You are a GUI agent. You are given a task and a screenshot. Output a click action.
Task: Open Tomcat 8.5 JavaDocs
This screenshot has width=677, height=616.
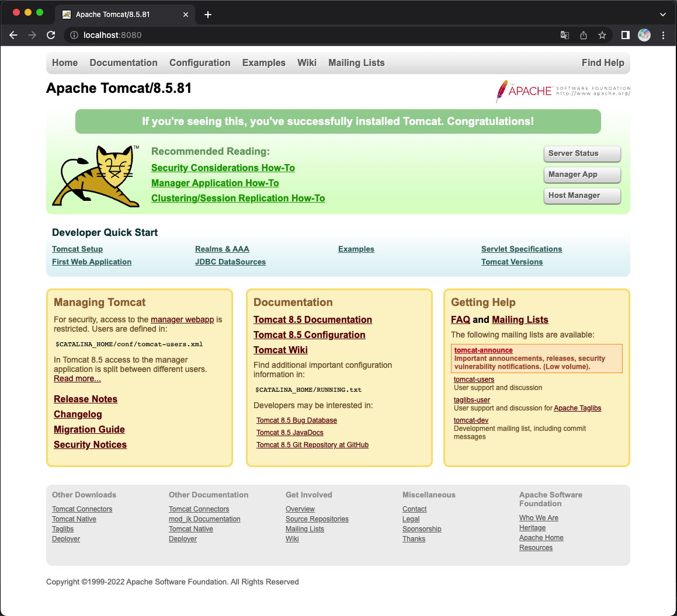(x=290, y=433)
